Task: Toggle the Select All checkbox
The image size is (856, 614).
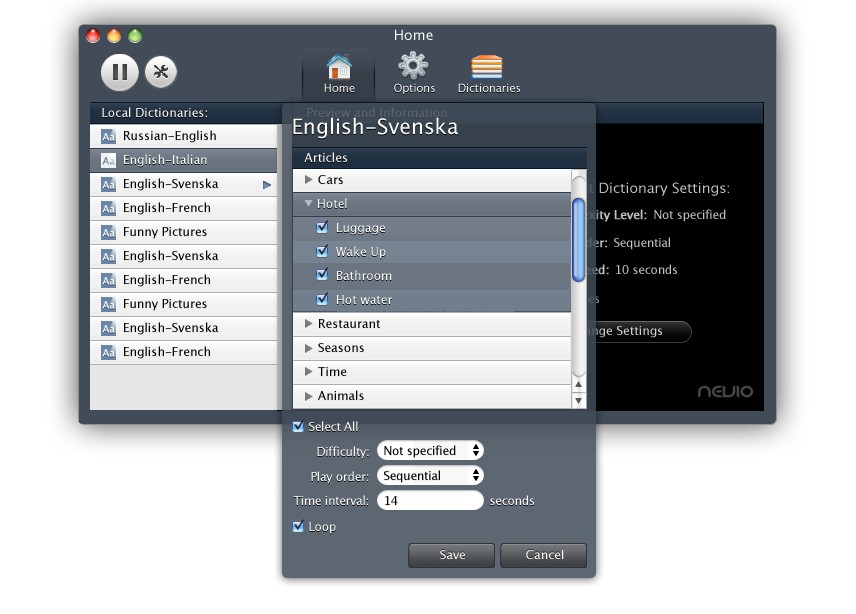Action: [x=298, y=426]
